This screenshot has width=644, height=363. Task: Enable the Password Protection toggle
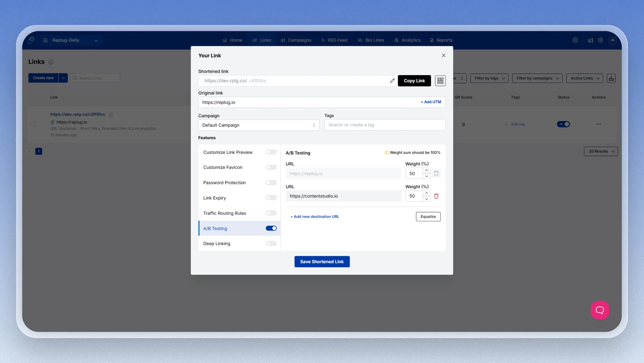[271, 182]
